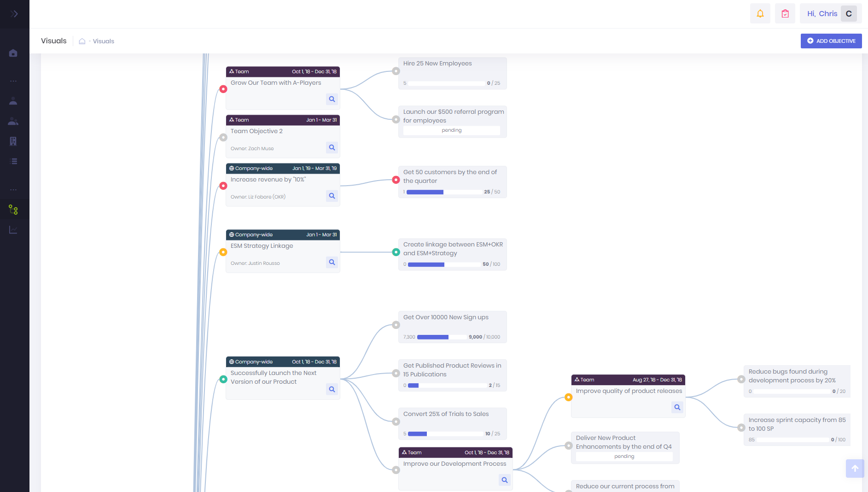Click the ADD OBJECTIVE button
The width and height of the screenshot is (868, 492).
[831, 41]
